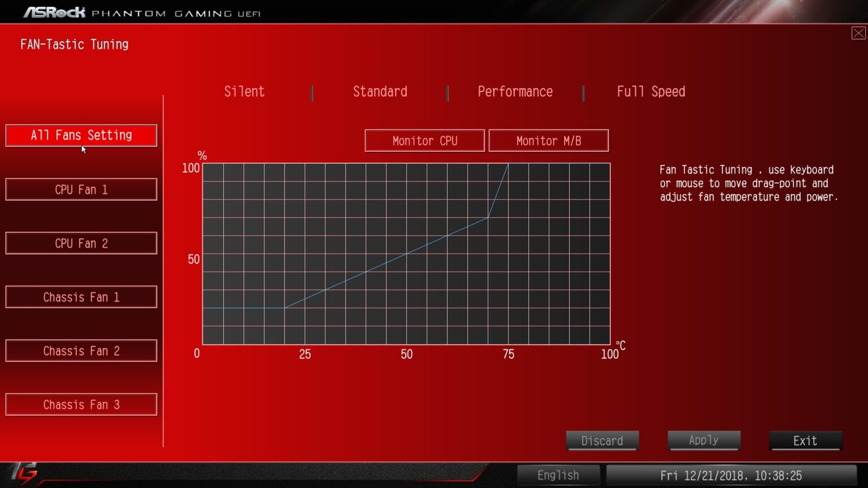Discard the current fan curve changes
Image resolution: width=868 pixels, height=488 pixels.
coord(602,441)
